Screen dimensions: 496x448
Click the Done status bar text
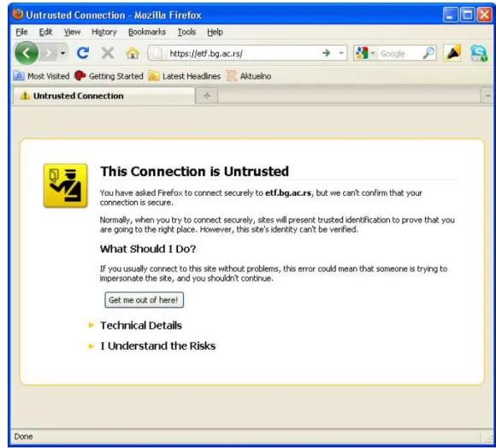tap(23, 437)
